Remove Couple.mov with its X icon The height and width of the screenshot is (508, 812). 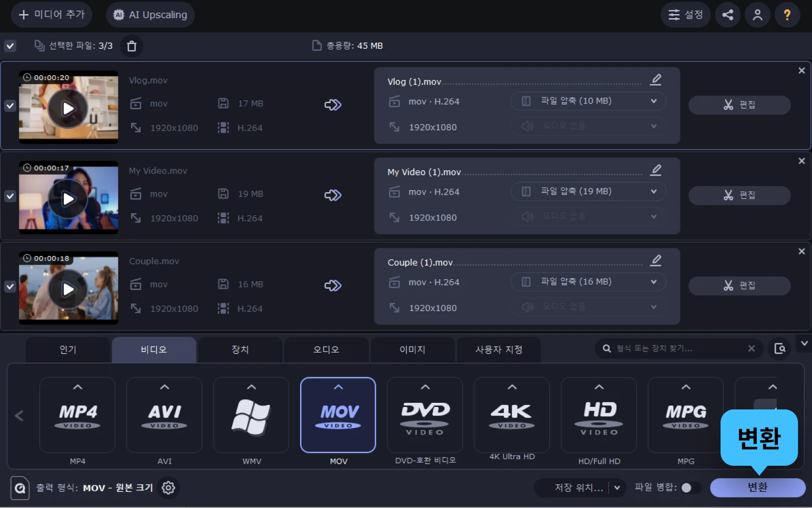coord(801,251)
